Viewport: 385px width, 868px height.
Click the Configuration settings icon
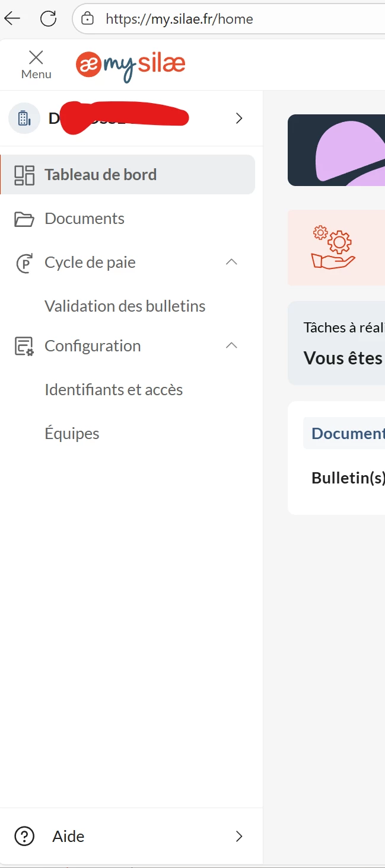click(24, 346)
